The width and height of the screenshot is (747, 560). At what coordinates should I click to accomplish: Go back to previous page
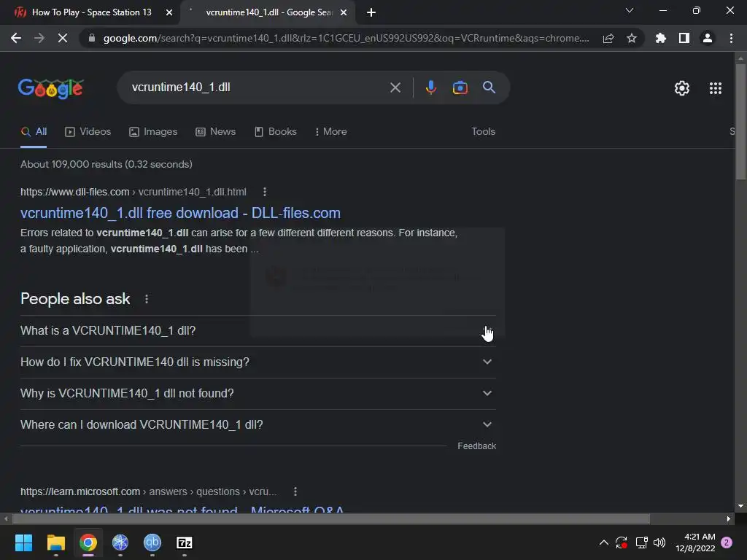coord(16,38)
